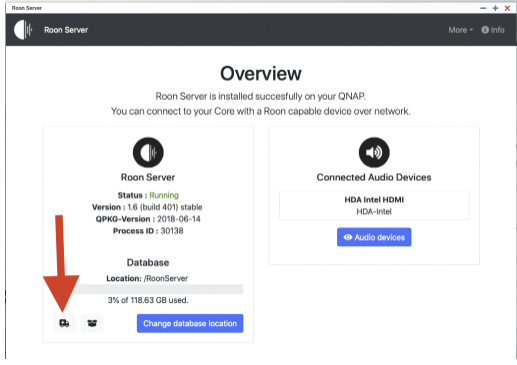Click the truck move-database icon button

(64, 323)
